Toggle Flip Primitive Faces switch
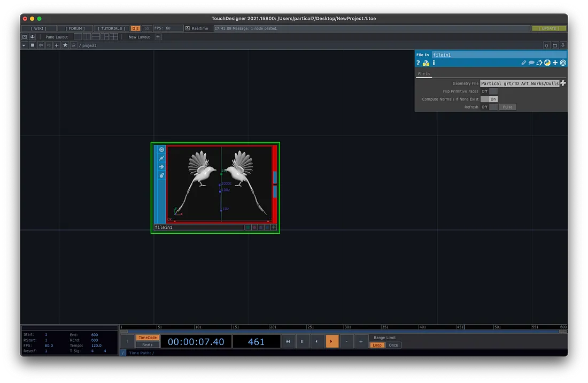The image size is (588, 383). click(489, 91)
